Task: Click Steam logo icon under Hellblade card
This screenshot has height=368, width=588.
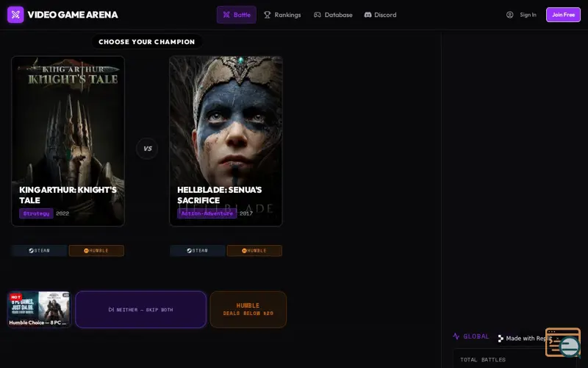Action: 190,250
